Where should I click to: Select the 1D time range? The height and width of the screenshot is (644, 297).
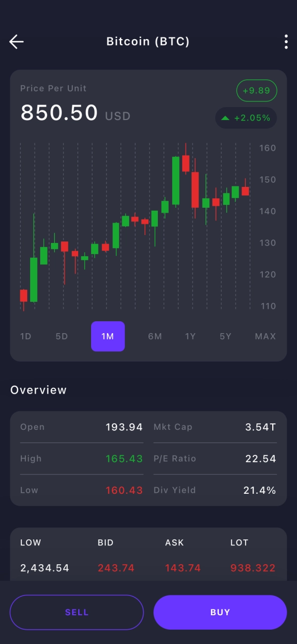coord(26,336)
